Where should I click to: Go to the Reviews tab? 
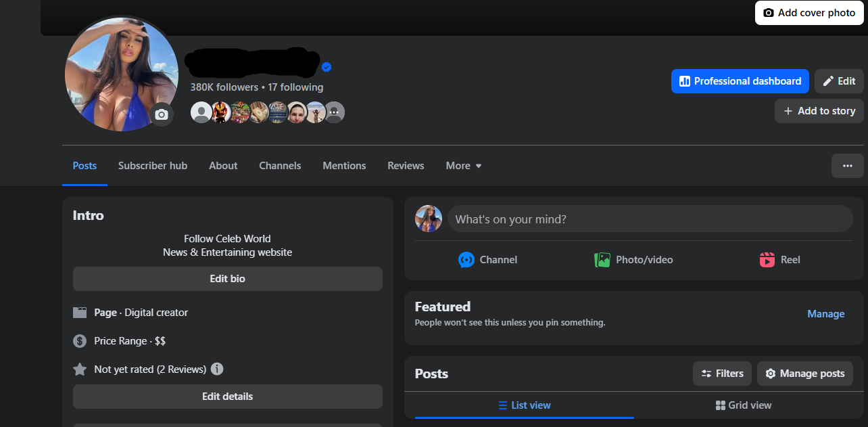tap(406, 166)
